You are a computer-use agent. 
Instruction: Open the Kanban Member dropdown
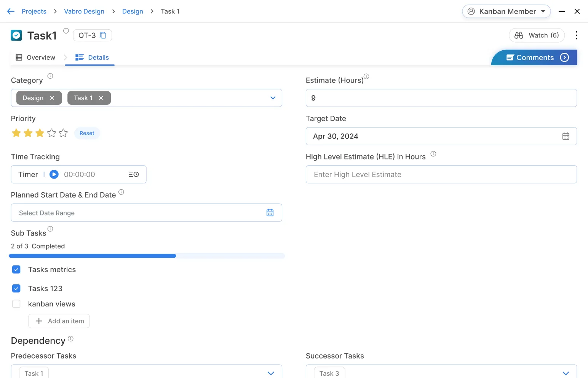click(x=506, y=11)
